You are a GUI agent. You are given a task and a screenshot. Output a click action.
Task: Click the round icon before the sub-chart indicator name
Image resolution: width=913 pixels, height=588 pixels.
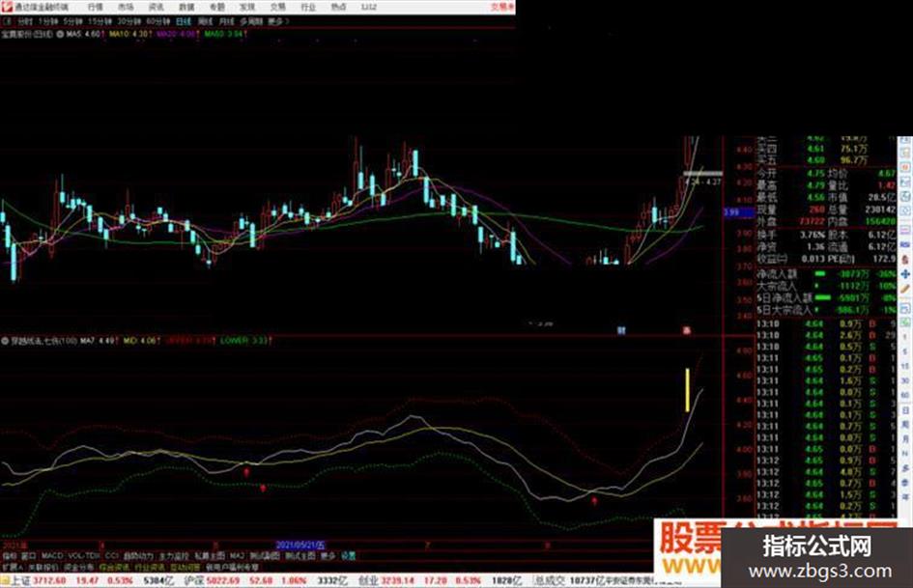point(5,341)
